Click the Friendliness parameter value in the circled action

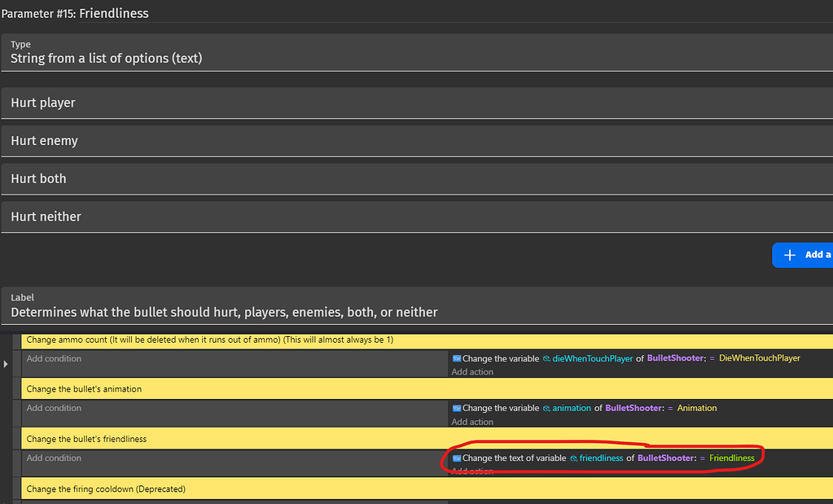pyautogui.click(x=731, y=458)
